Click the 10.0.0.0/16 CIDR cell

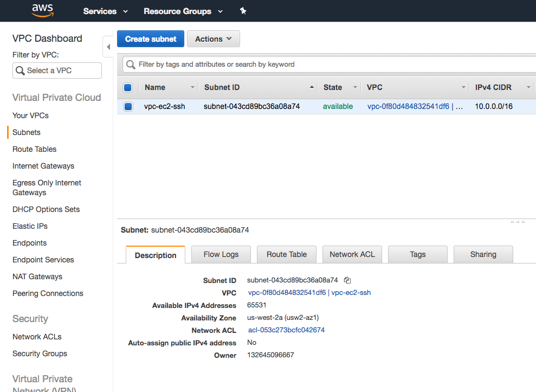click(494, 106)
